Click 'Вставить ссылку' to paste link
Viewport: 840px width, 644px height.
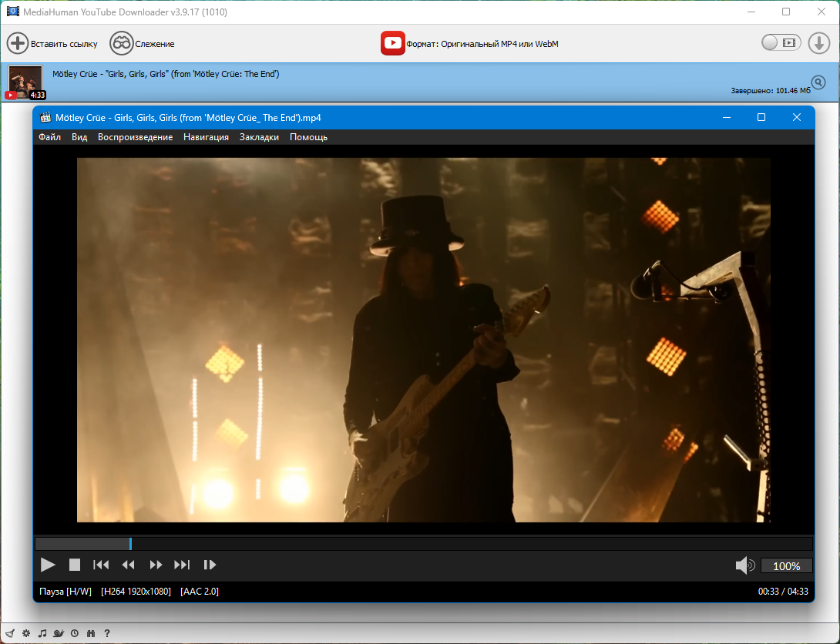tap(52, 44)
